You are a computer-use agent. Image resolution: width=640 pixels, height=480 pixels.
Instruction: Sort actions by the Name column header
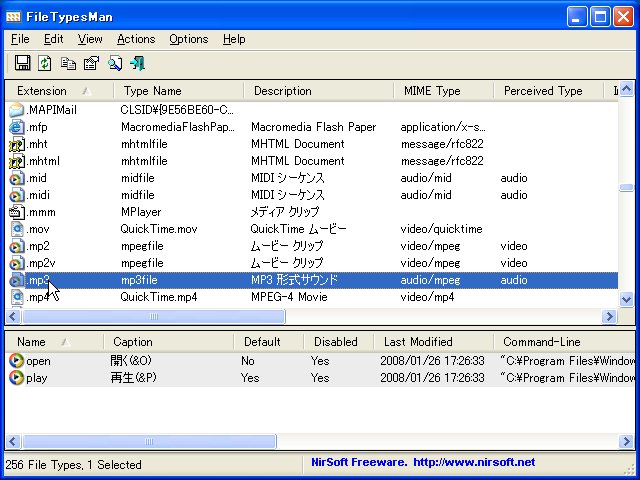click(x=54, y=342)
